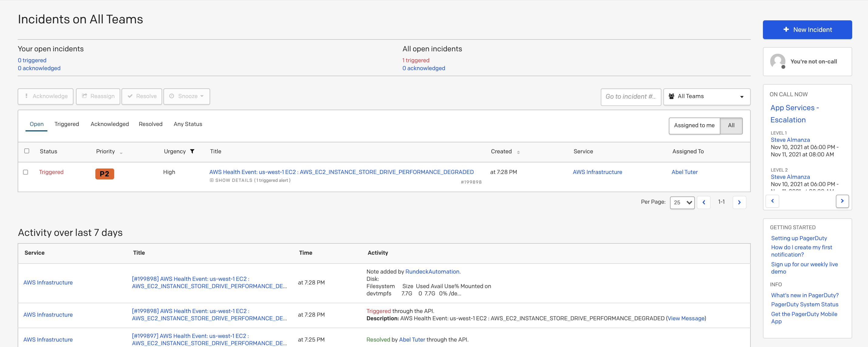Click all open incidents '0 acknowledged' link

(x=424, y=68)
